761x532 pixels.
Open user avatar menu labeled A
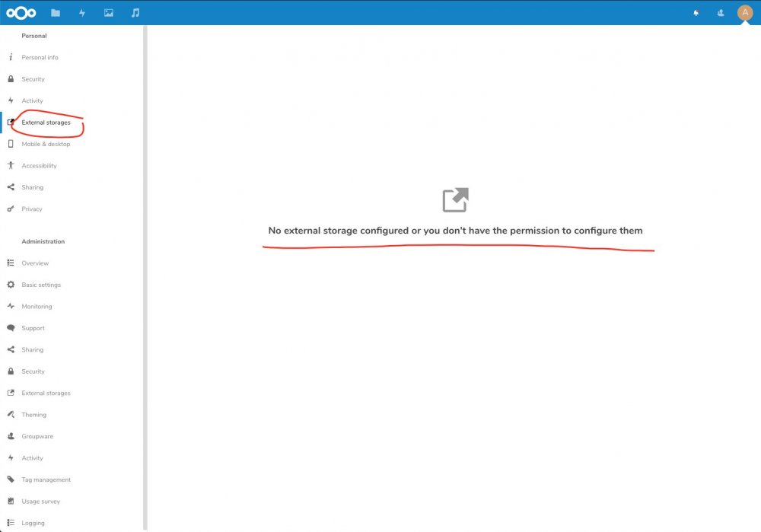pyautogui.click(x=745, y=13)
